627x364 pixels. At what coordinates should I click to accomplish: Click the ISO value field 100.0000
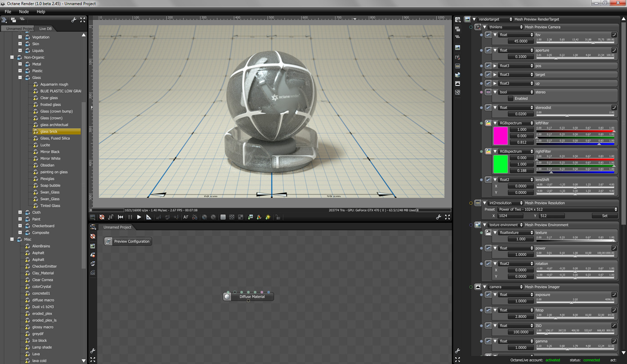[521, 332]
